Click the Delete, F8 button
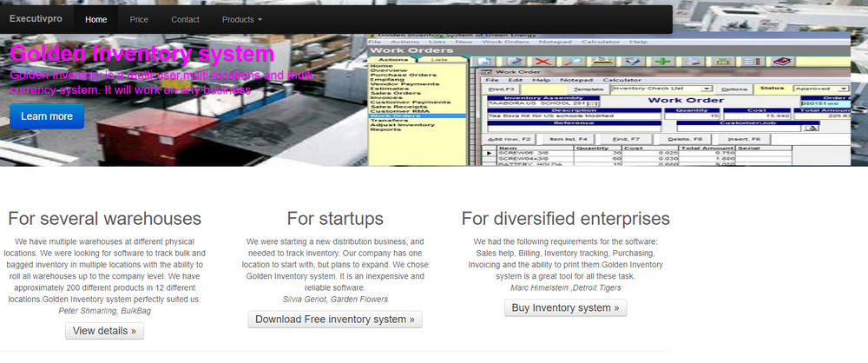The width and height of the screenshot is (868, 363). 686,139
